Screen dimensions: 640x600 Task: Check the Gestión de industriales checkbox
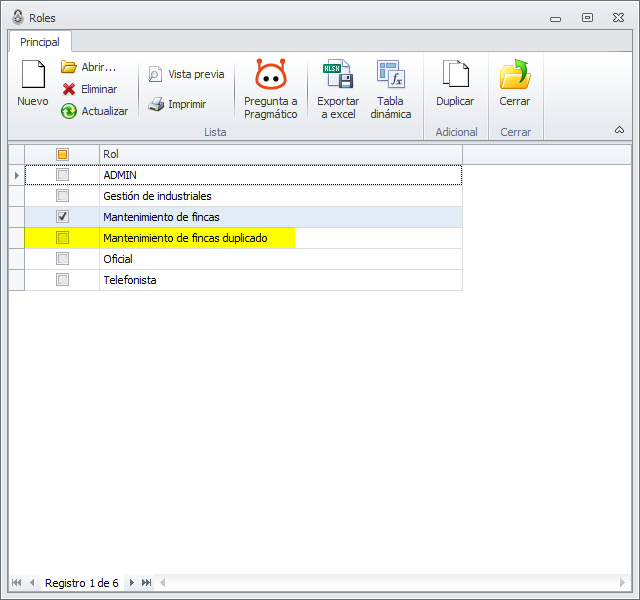pos(62,196)
